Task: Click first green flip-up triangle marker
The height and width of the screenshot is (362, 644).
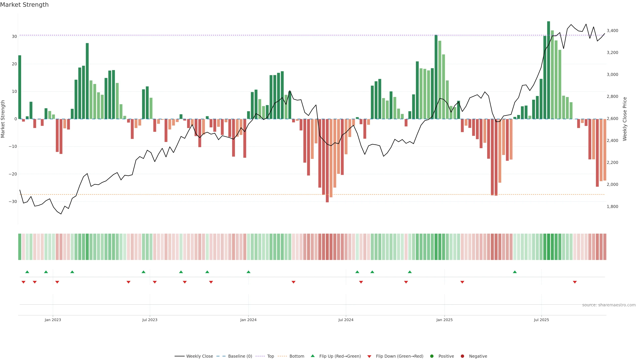Action: [x=27, y=272]
